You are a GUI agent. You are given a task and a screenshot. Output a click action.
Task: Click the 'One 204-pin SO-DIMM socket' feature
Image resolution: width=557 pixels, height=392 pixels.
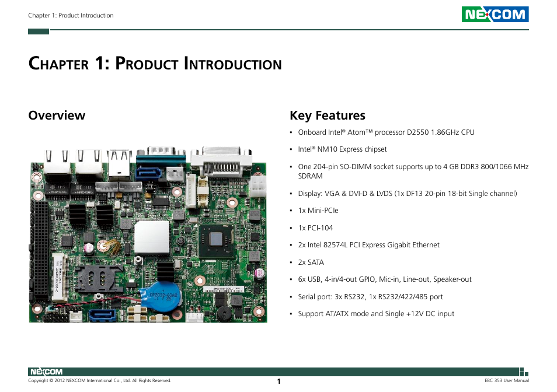[x=413, y=171]
